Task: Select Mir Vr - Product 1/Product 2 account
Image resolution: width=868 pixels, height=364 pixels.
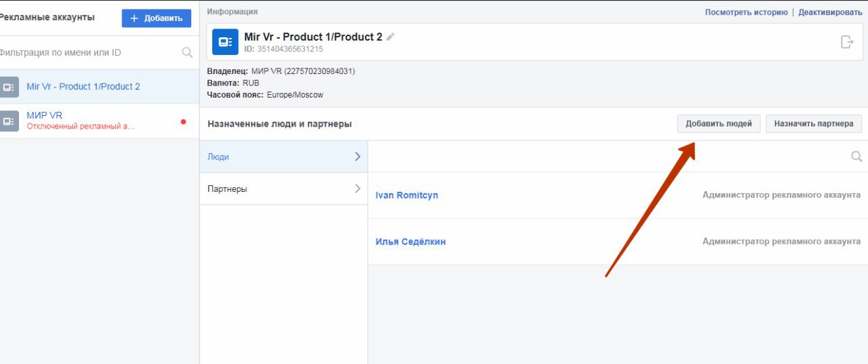Action: point(100,87)
